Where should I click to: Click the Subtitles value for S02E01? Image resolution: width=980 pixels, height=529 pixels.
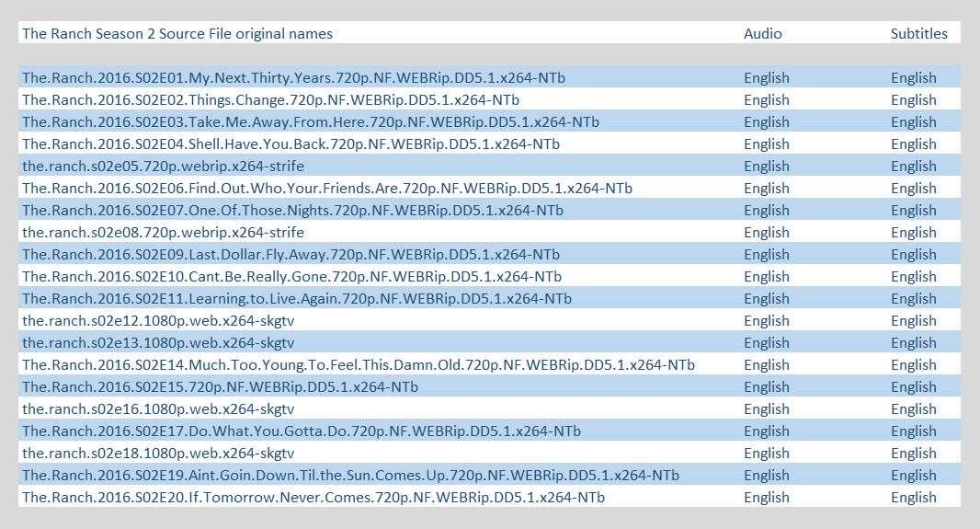coord(913,78)
